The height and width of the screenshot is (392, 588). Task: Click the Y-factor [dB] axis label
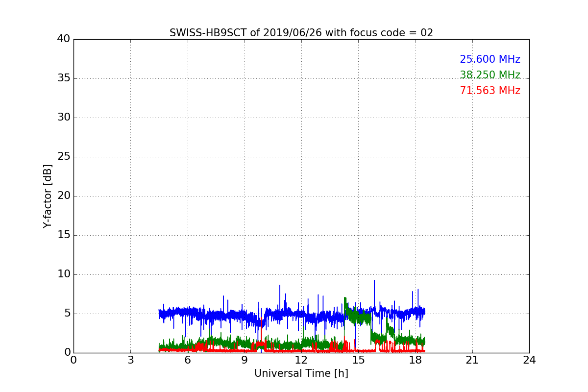48,196
